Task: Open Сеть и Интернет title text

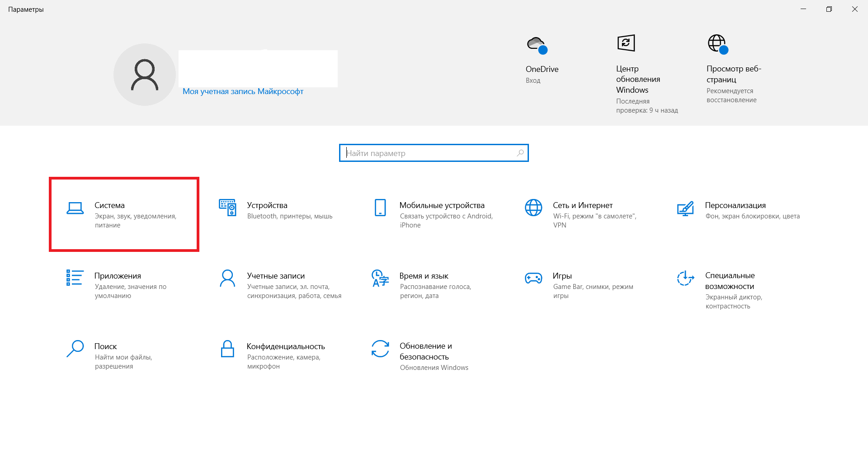Action: tap(582, 205)
